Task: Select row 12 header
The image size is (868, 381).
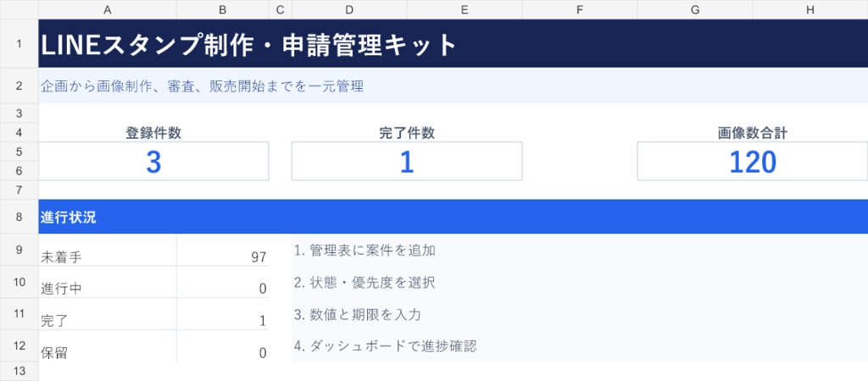Action: [x=19, y=346]
